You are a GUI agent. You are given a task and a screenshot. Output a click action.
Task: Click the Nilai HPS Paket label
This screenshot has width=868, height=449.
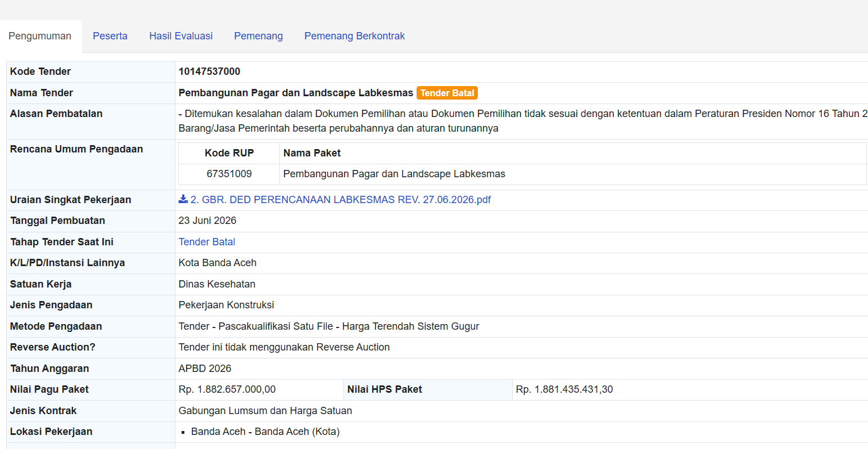pos(385,389)
